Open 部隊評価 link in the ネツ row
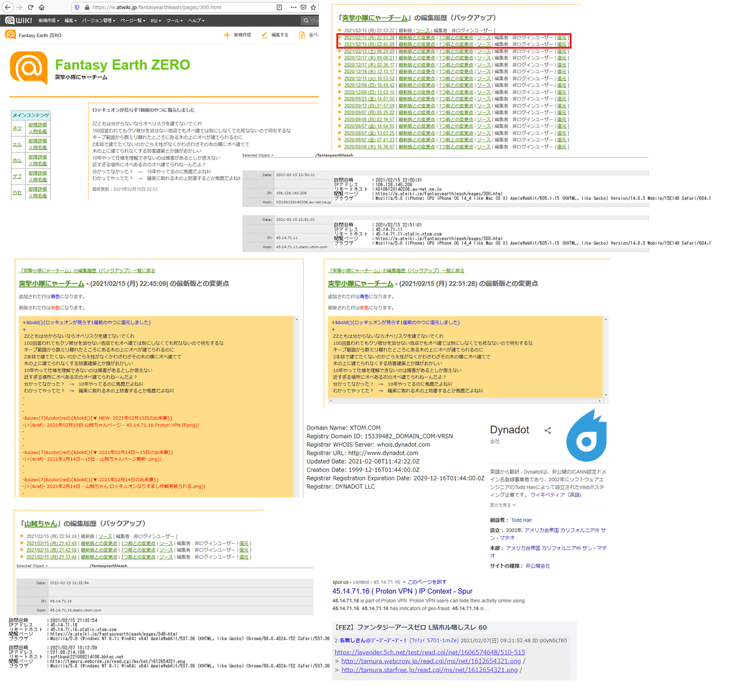The image size is (735, 700). [38, 125]
